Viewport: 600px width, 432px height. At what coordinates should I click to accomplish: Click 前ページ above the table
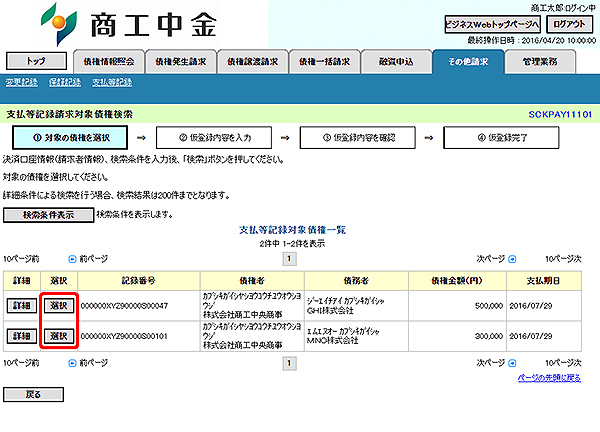(x=94, y=259)
